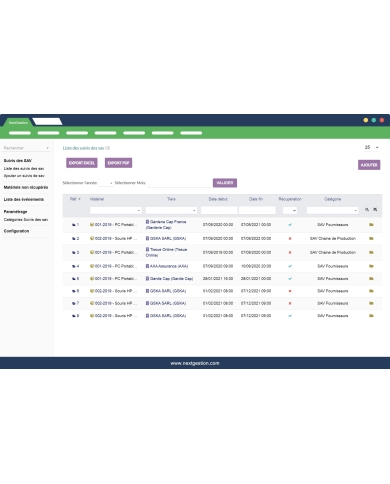Click the SAV record icon of ref 8
Viewport: 390px width, 484px height.
click(x=74, y=315)
